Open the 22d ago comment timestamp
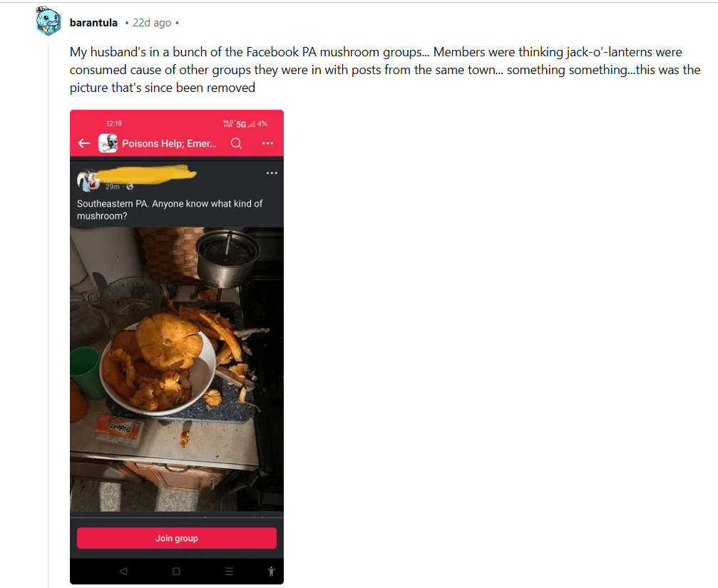The image size is (718, 588). pyautogui.click(x=152, y=23)
